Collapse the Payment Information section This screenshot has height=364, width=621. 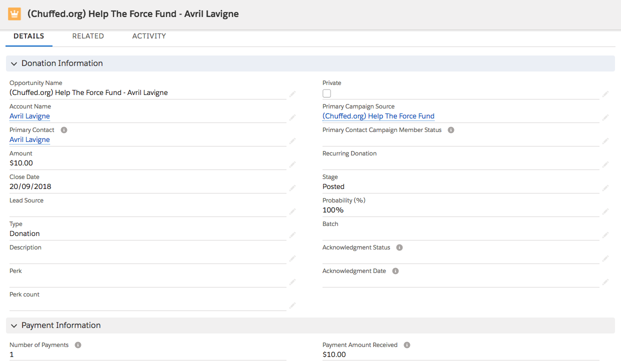coord(14,325)
